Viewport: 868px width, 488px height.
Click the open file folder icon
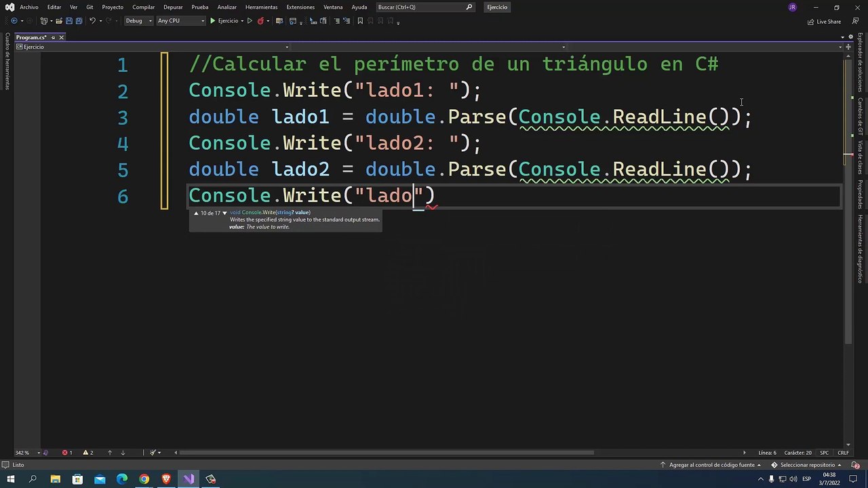[x=59, y=21]
